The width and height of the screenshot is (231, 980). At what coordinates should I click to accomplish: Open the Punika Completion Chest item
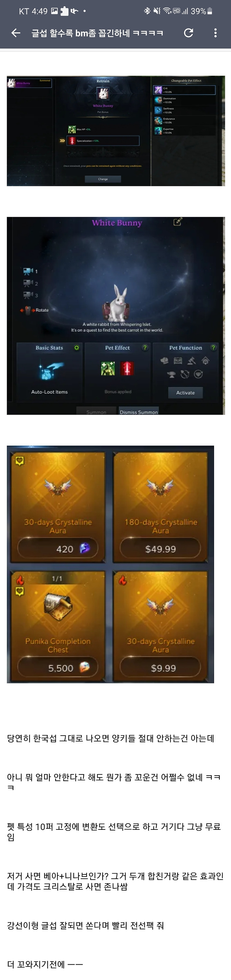[x=58, y=626]
